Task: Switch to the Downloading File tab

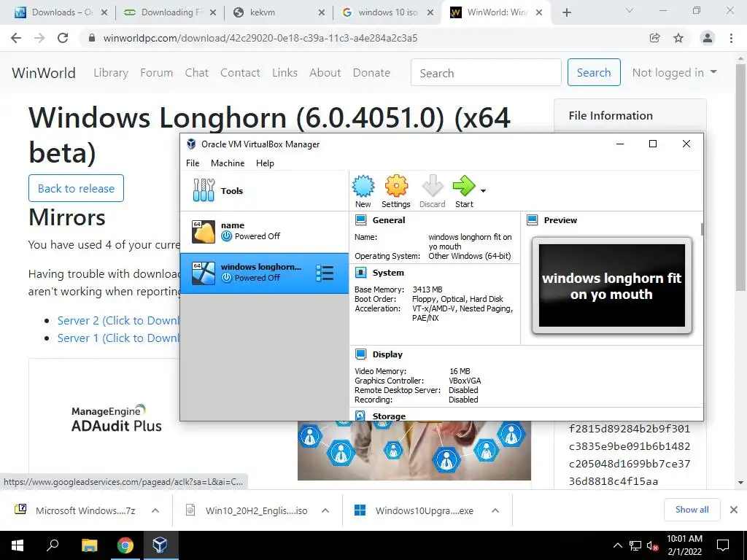Action: (x=171, y=12)
